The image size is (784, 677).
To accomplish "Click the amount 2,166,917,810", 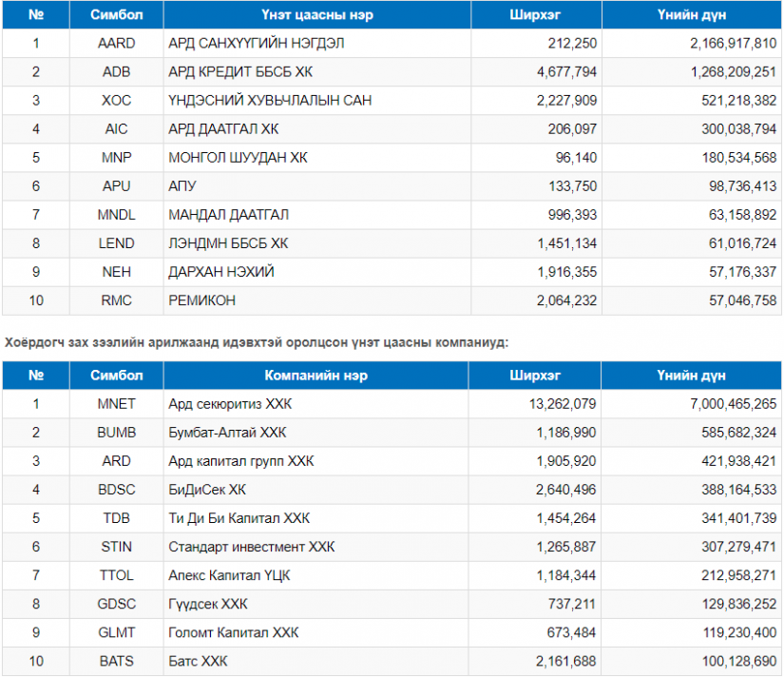I will pyautogui.click(x=734, y=44).
